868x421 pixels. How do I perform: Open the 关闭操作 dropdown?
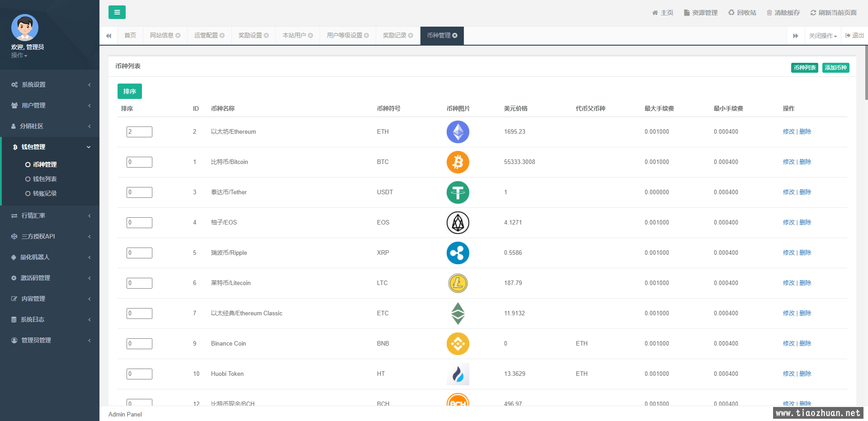click(823, 36)
